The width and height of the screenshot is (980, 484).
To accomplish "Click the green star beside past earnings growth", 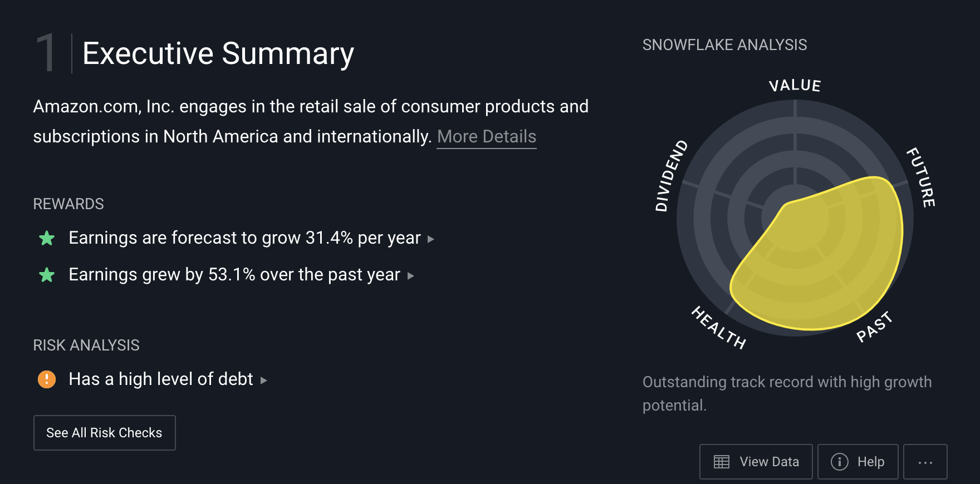I will (47, 275).
